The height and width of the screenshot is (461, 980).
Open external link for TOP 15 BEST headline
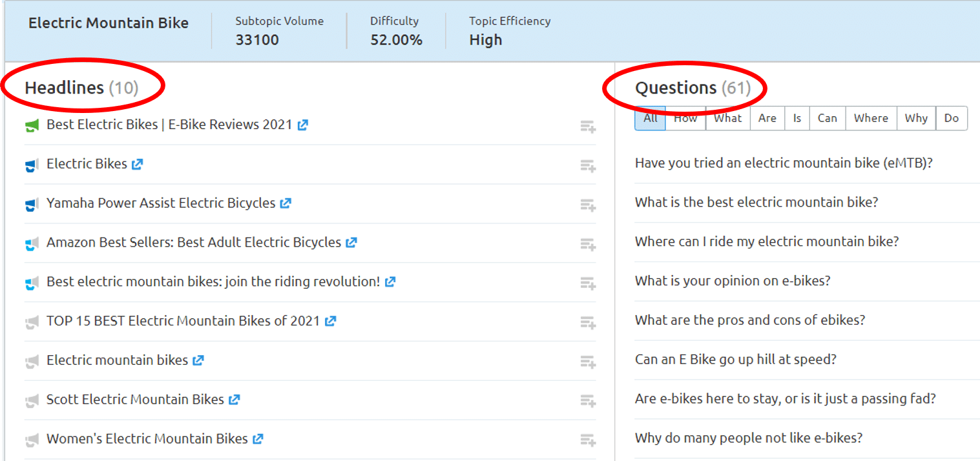pos(330,321)
